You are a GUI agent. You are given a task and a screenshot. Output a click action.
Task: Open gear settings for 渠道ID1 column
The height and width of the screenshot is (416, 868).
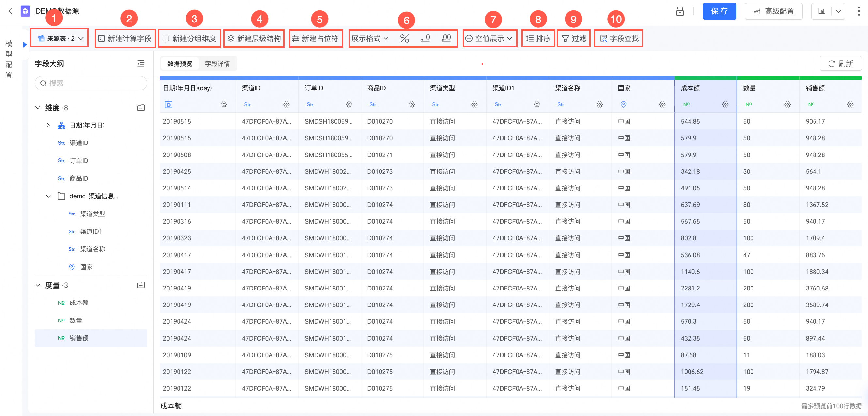537,104
